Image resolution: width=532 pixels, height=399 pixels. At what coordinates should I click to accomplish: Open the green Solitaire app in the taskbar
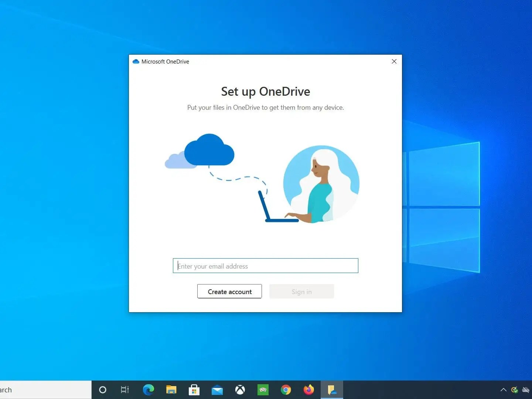(263, 390)
